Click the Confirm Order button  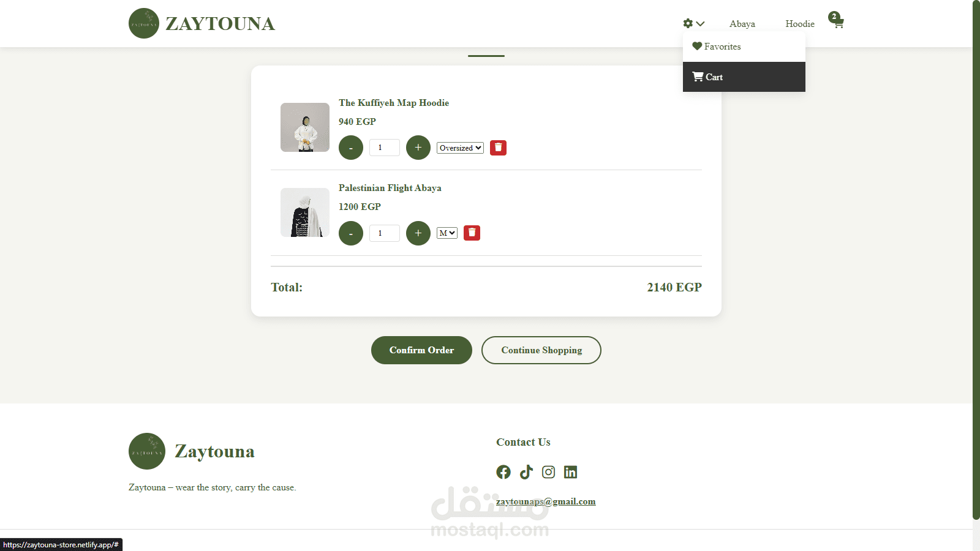point(421,350)
